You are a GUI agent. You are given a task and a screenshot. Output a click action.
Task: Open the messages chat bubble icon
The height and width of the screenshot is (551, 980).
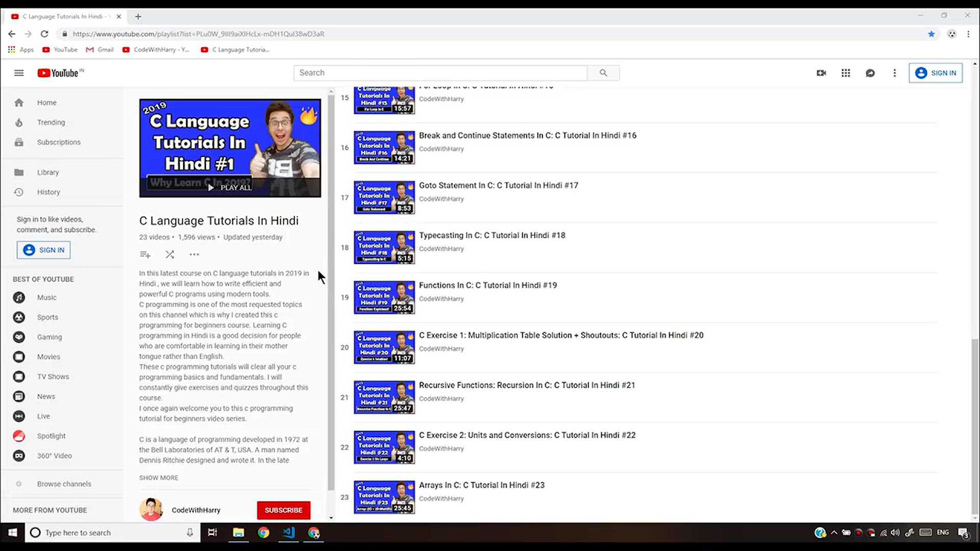coord(870,73)
